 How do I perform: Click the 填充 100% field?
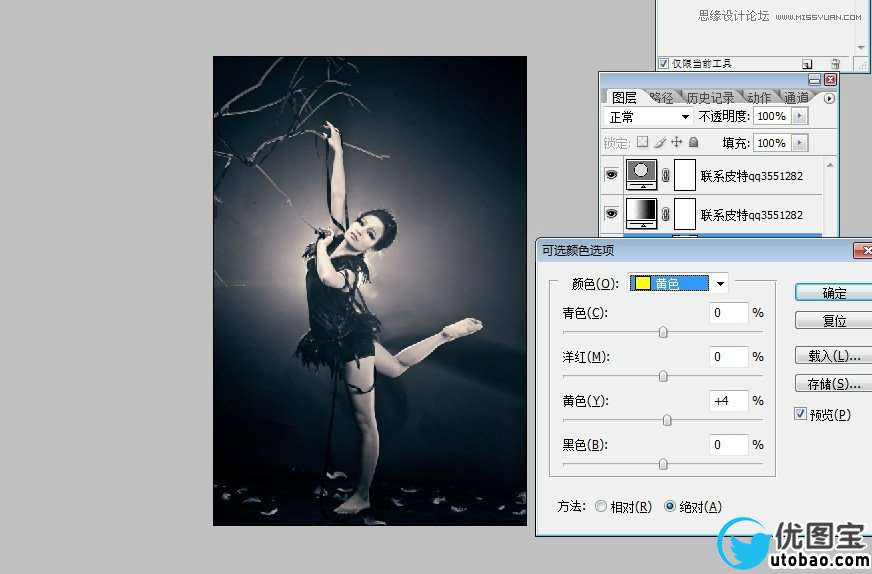[x=772, y=143]
